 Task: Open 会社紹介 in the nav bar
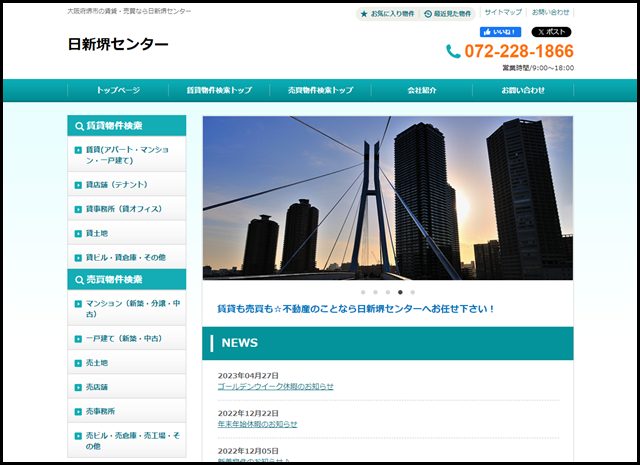[x=422, y=90]
